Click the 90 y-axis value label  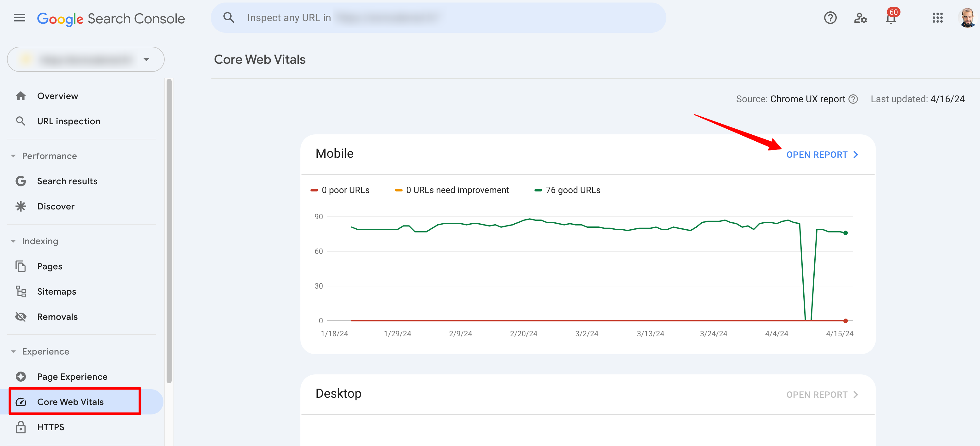pos(318,216)
